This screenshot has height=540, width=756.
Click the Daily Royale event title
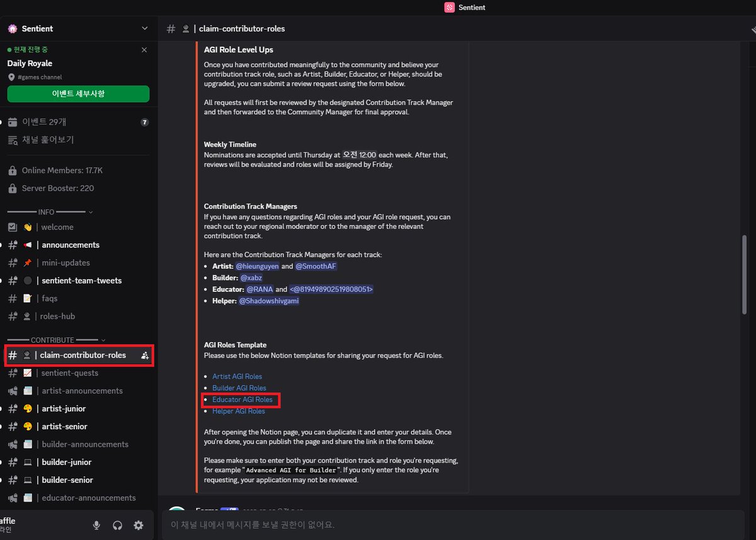tap(30, 64)
